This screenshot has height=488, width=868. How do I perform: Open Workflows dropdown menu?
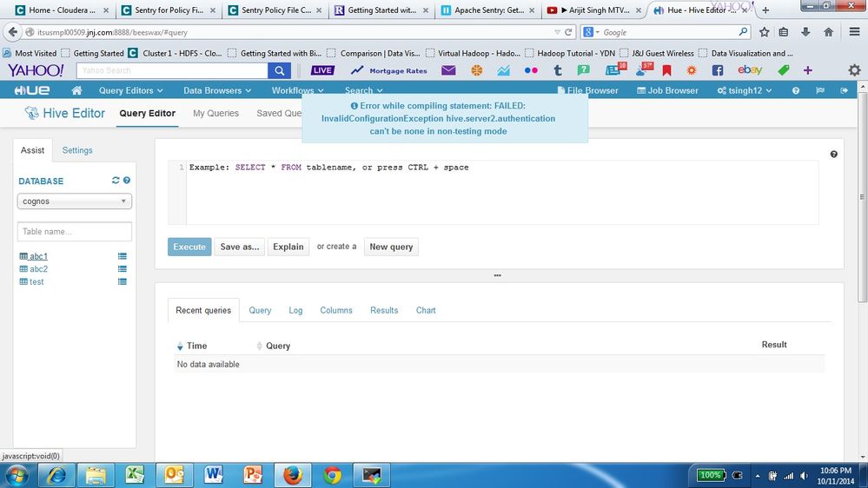pos(297,90)
